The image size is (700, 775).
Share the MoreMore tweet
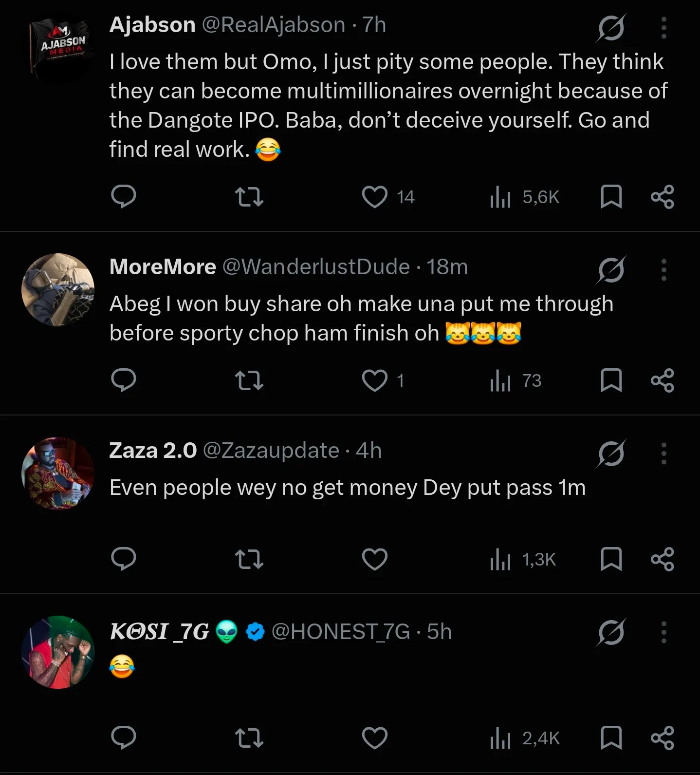(x=663, y=380)
